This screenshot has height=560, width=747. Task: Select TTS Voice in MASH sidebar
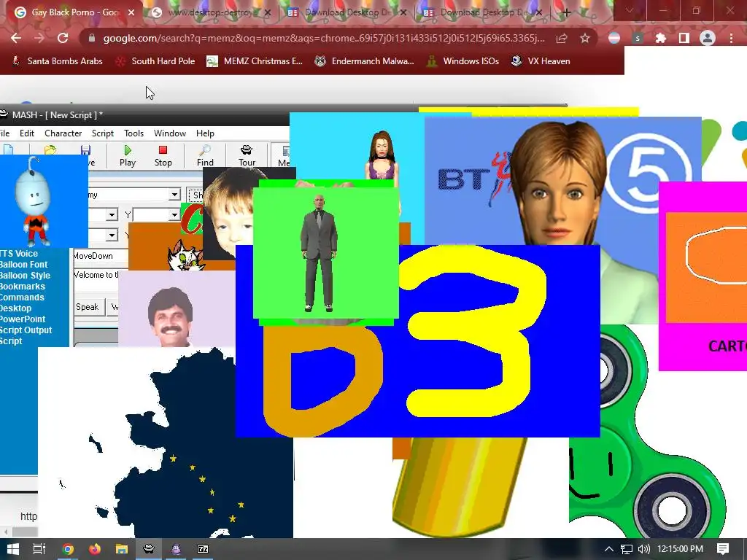pyautogui.click(x=18, y=253)
